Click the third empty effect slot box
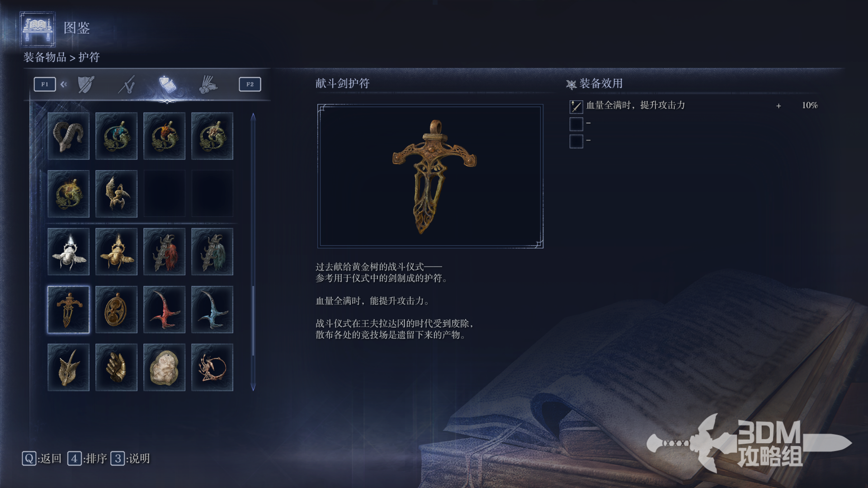Screen dimensions: 868x488 576,141
